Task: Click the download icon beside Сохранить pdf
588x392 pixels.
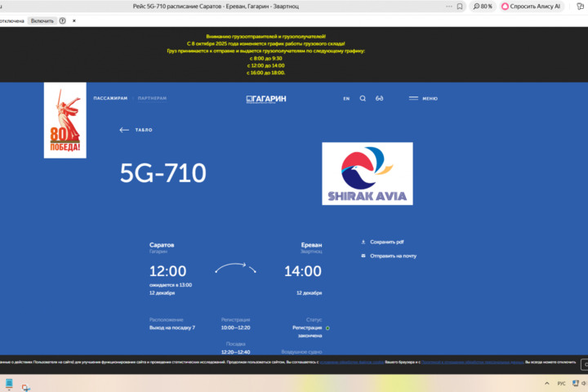Action: pos(363,242)
